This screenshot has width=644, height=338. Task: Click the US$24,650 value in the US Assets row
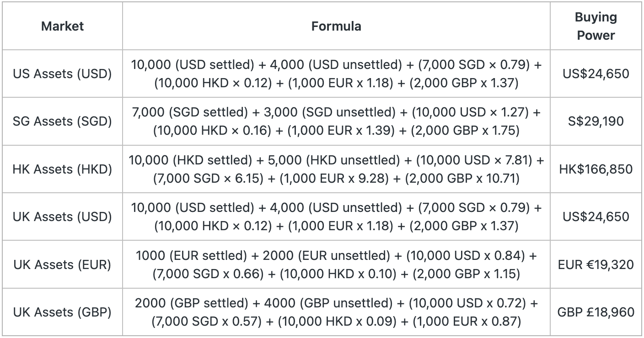tap(596, 74)
